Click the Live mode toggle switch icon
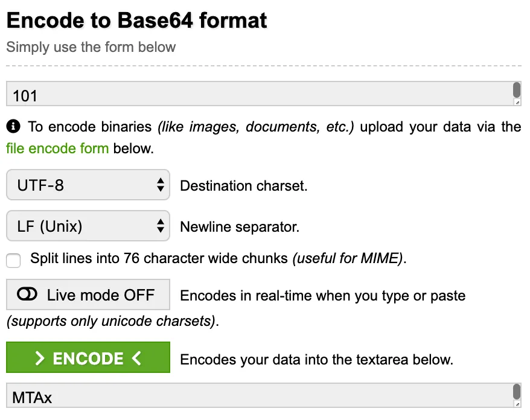This screenshot has width=530, height=420. click(x=28, y=294)
